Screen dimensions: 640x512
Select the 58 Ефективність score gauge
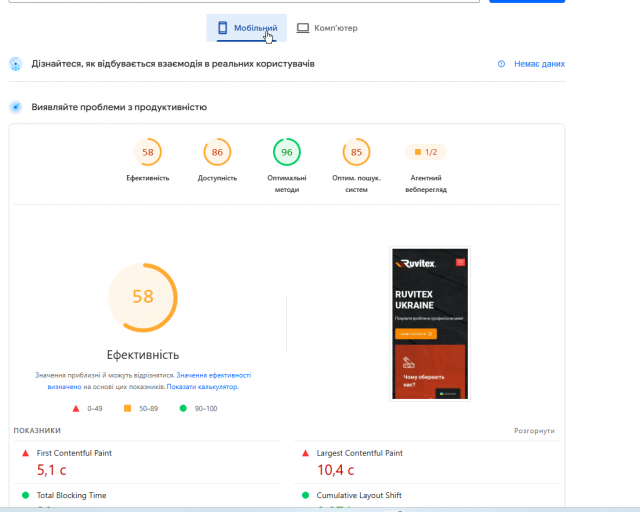click(148, 152)
